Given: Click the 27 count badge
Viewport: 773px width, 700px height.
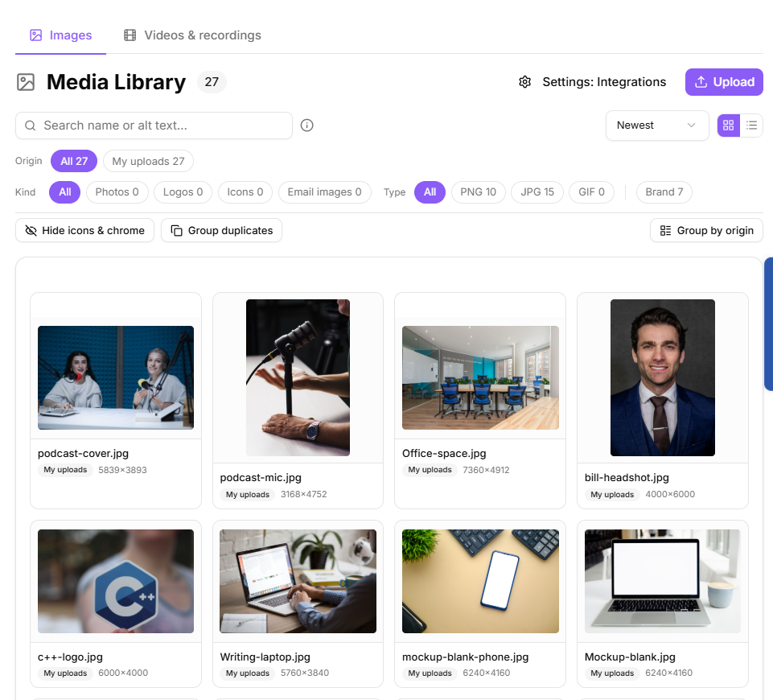Looking at the screenshot, I should (212, 82).
